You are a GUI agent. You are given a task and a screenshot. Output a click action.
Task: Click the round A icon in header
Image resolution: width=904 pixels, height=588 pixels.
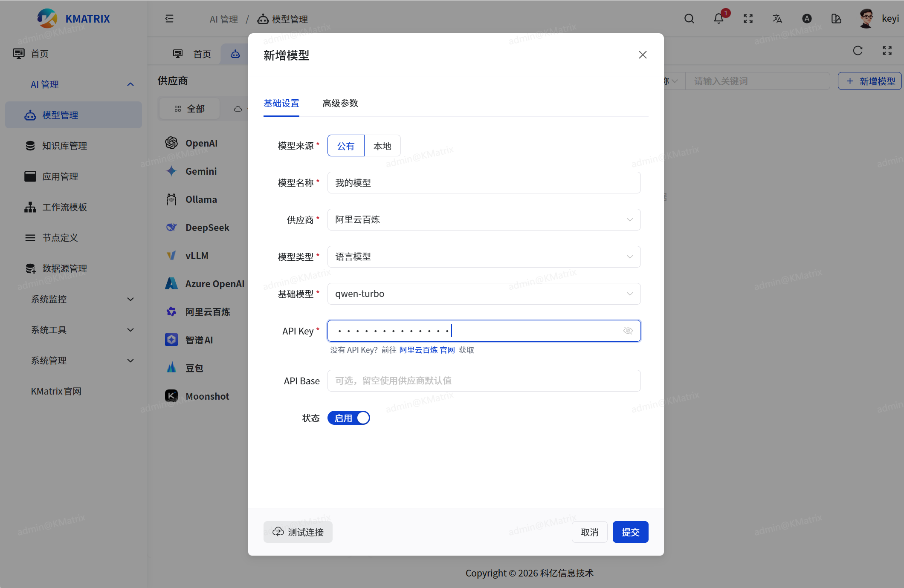(806, 19)
